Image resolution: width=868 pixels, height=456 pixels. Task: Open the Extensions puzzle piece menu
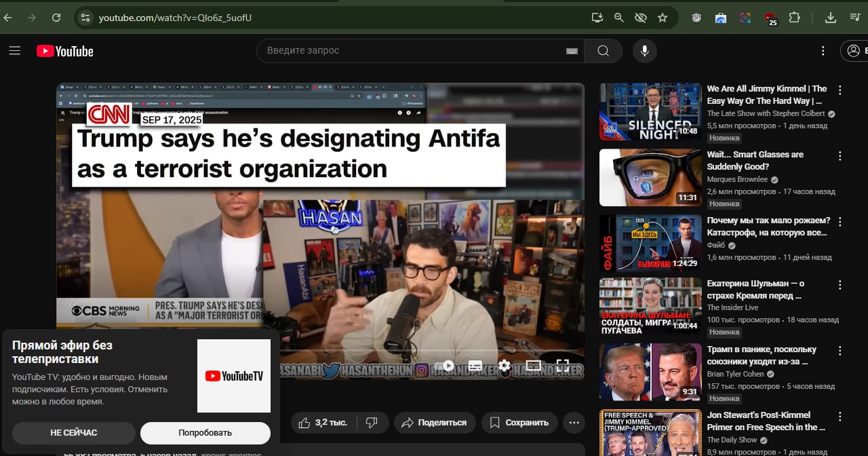[x=794, y=18]
